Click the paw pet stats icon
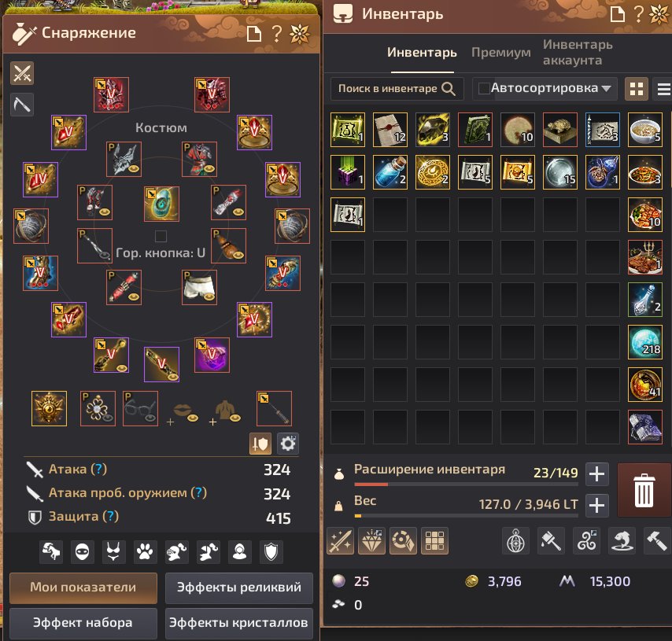 tap(145, 551)
